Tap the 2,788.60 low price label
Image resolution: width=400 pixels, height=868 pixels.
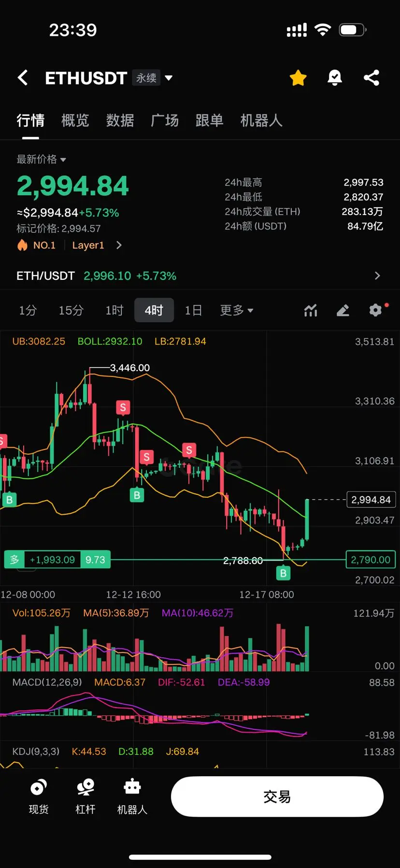(243, 561)
